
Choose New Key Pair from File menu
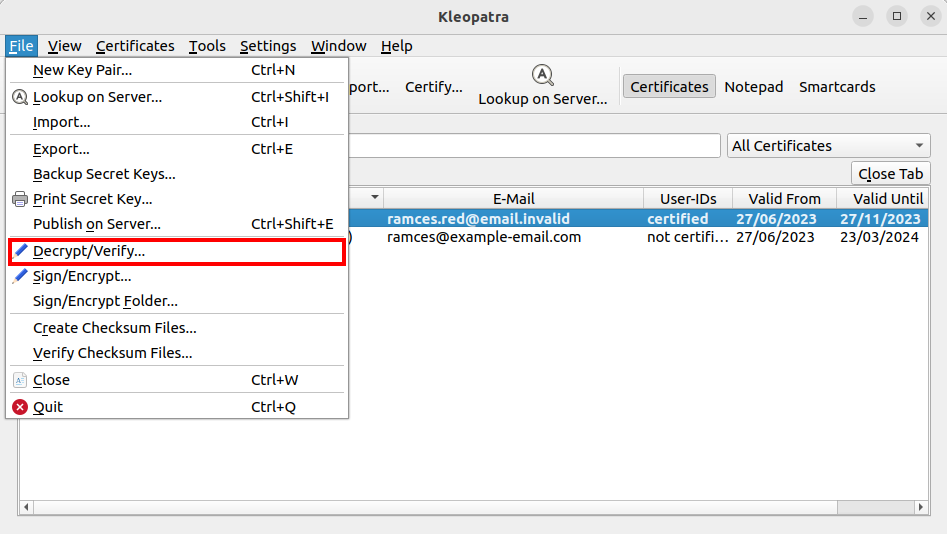point(177,70)
